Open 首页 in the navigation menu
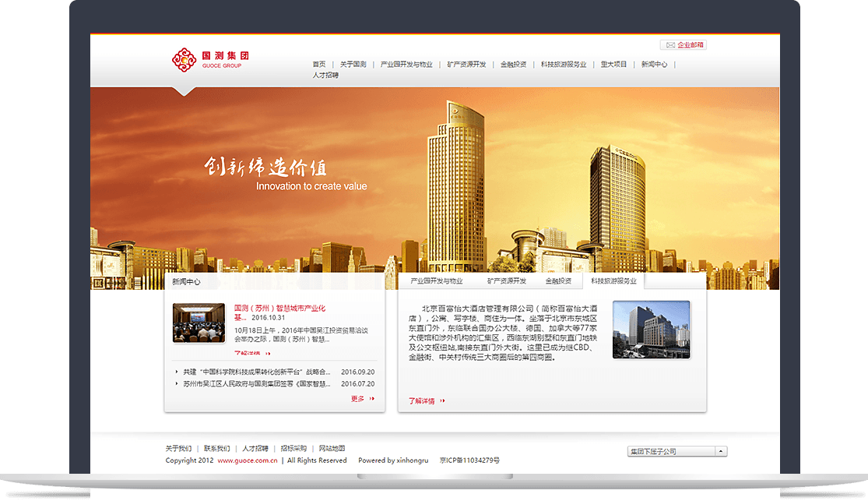This screenshot has width=868, height=501. 319,65
